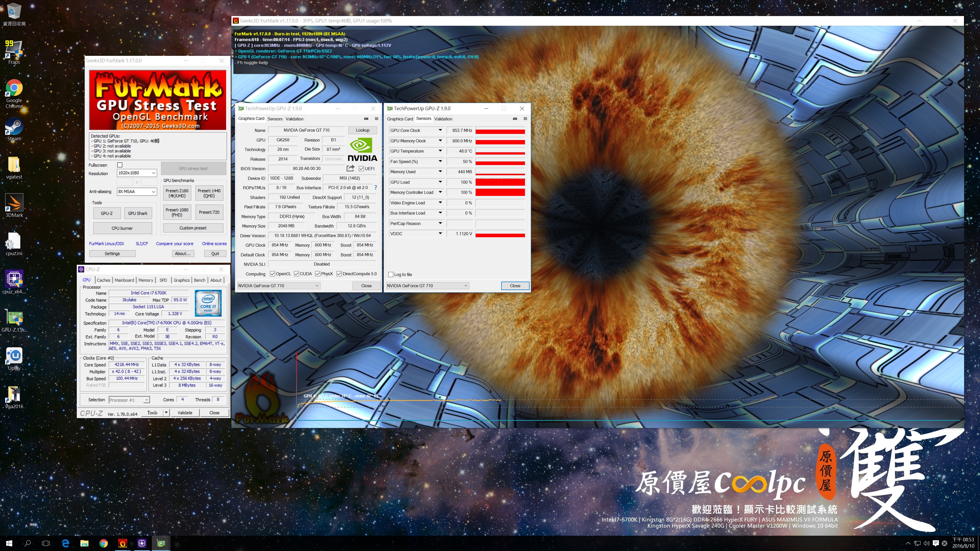Open the Bench tab in CPU-Z
The height and width of the screenshot is (551, 980).
(199, 280)
